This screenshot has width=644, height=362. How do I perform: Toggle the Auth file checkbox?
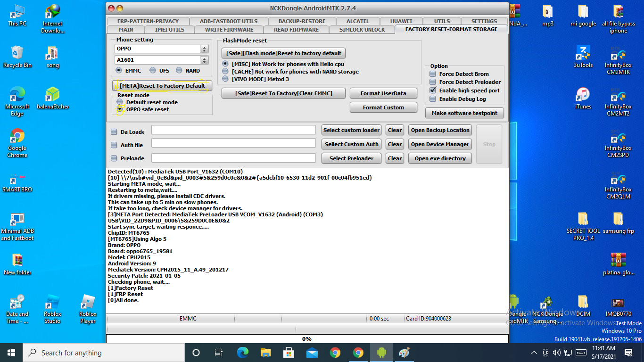pyautogui.click(x=114, y=145)
